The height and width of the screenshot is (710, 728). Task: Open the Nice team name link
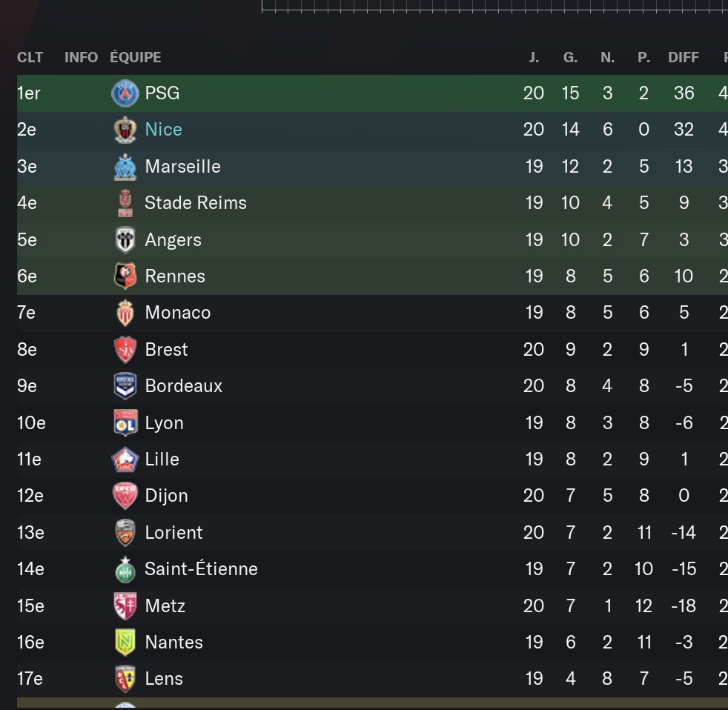(x=163, y=130)
